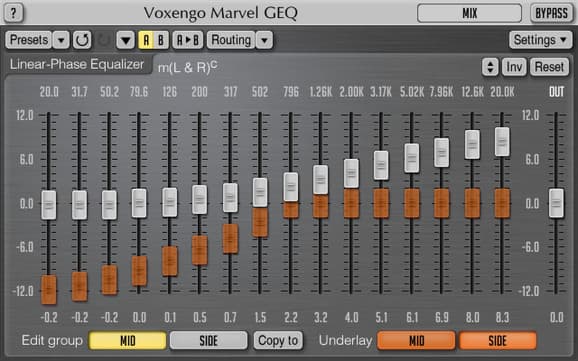This screenshot has height=361, width=578.
Task: Click the OUT gain fader
Action: pyautogui.click(x=556, y=203)
